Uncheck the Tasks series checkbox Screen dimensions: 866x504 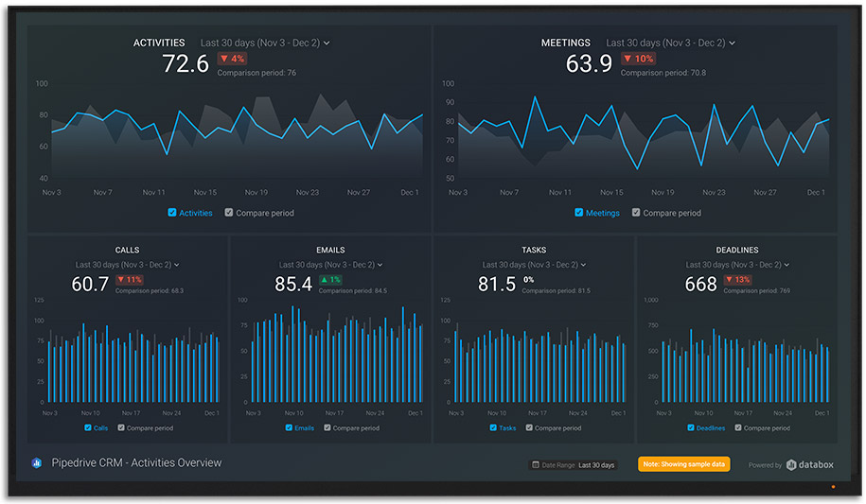[x=493, y=427]
